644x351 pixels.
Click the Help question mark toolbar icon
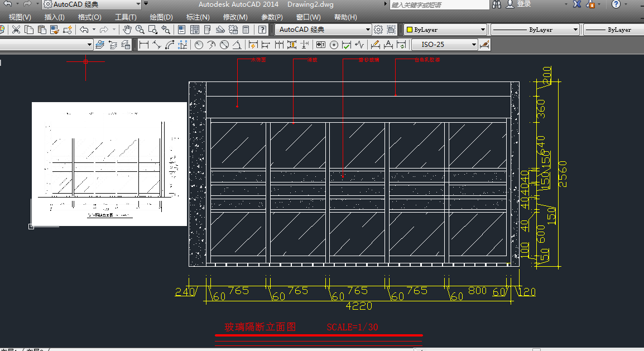262,30
